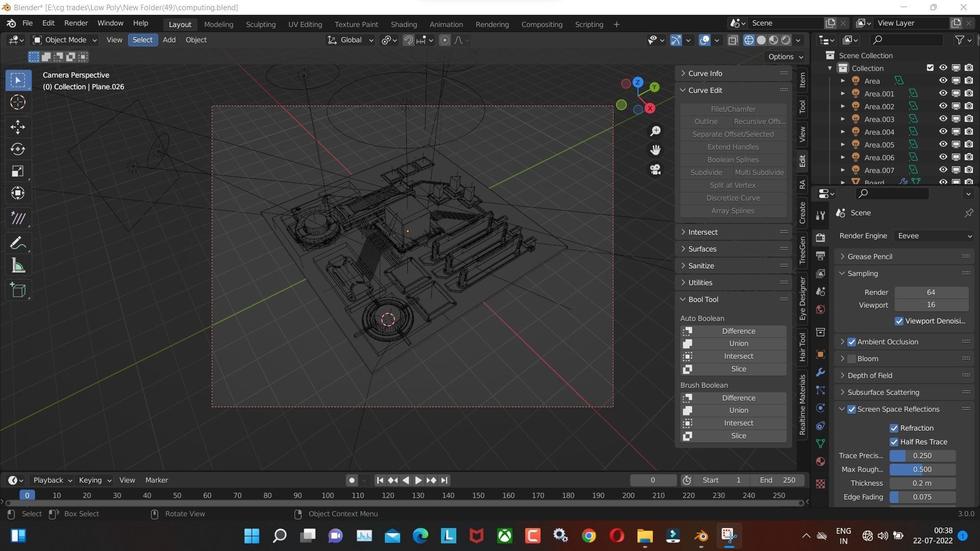
Task: Adjust the Edge Fading slider
Action: coord(922,497)
